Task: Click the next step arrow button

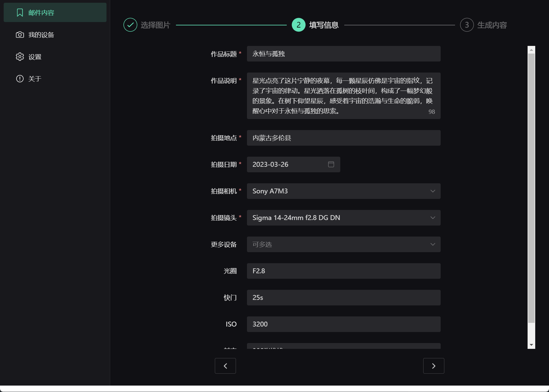Action: (433, 366)
